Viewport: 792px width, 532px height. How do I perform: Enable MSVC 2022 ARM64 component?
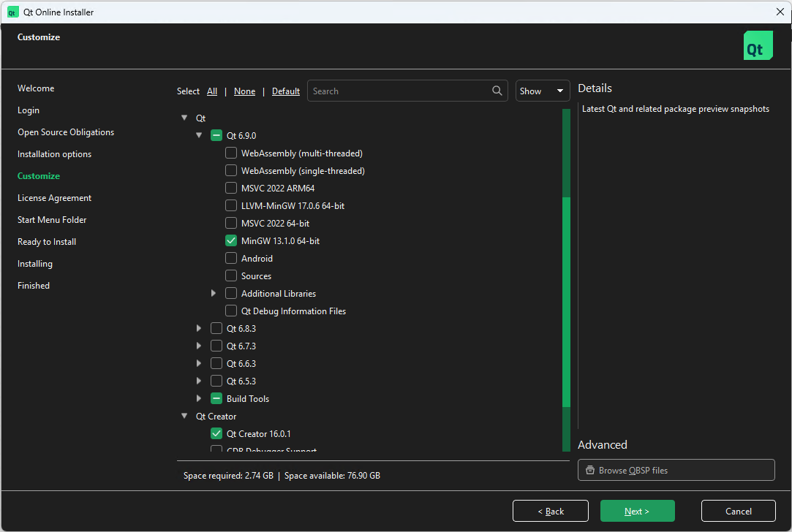[x=231, y=189]
